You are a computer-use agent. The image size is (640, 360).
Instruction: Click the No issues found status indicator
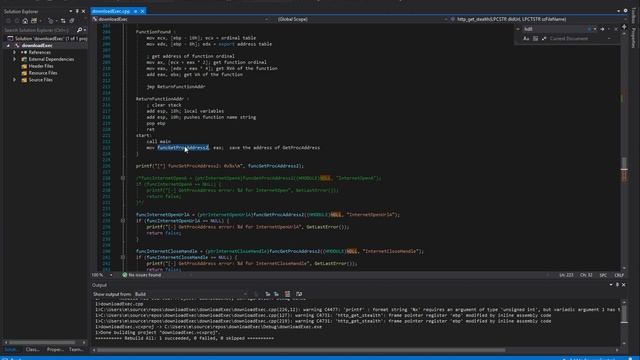point(142,275)
